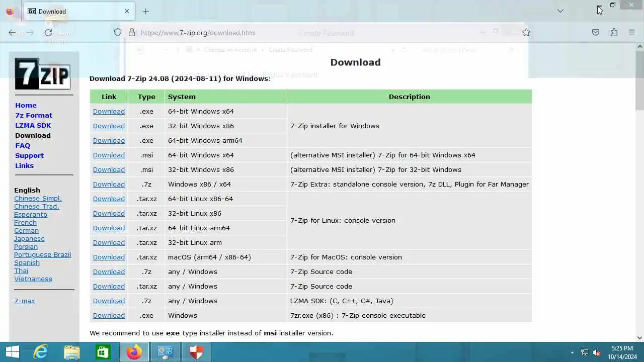The height and width of the screenshot is (362, 644).
Task: Open the Pocket save icon
Action: point(596,33)
